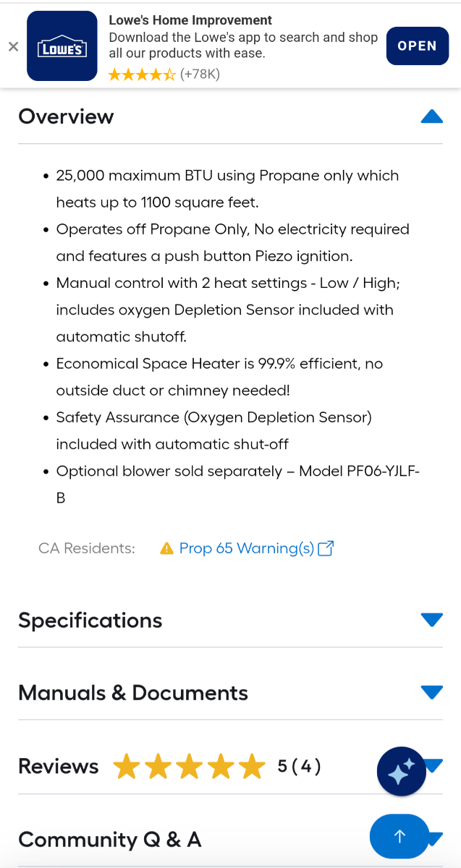The image size is (461, 868).
Task: Tap the OPEN button for the Lowe's app
Action: point(417,46)
